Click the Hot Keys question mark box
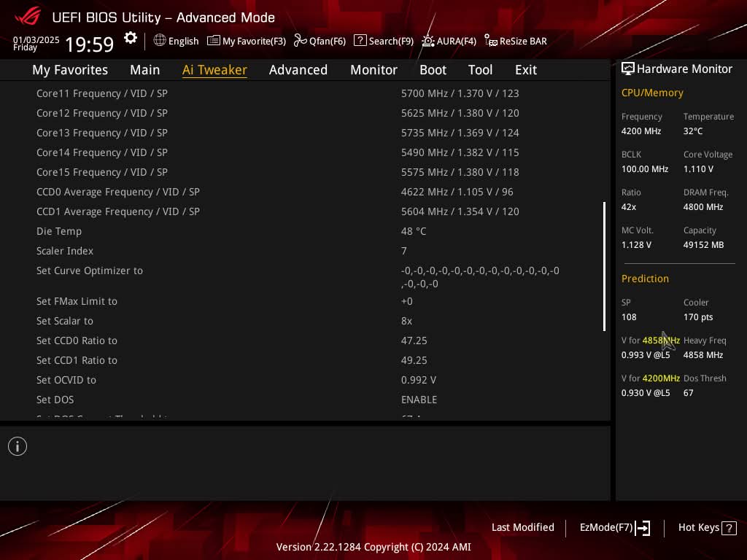747x560 pixels. pyautogui.click(x=729, y=528)
